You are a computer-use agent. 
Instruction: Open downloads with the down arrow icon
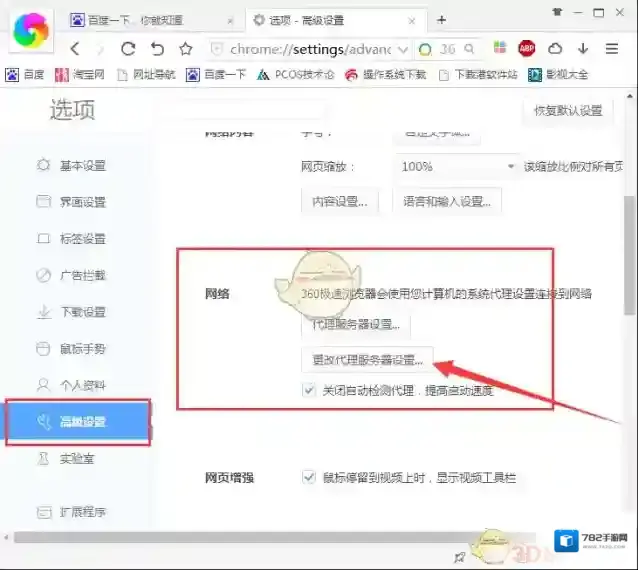click(583, 49)
